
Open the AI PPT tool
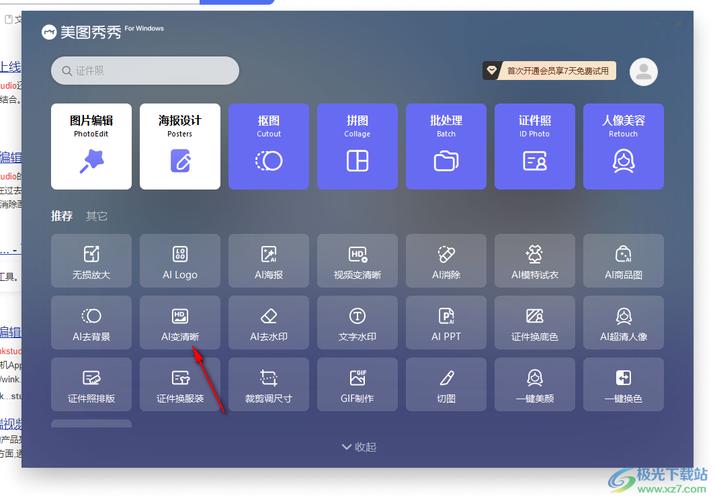pyautogui.click(x=446, y=323)
